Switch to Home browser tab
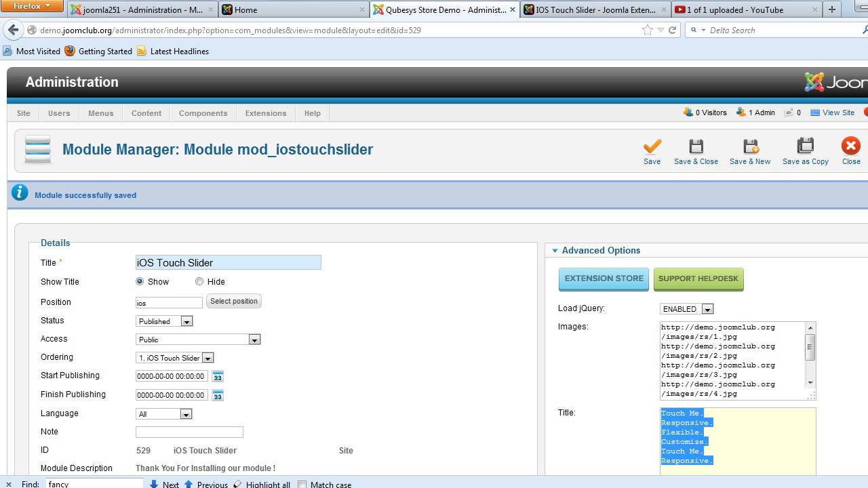This screenshot has width=868, height=488. (x=293, y=9)
